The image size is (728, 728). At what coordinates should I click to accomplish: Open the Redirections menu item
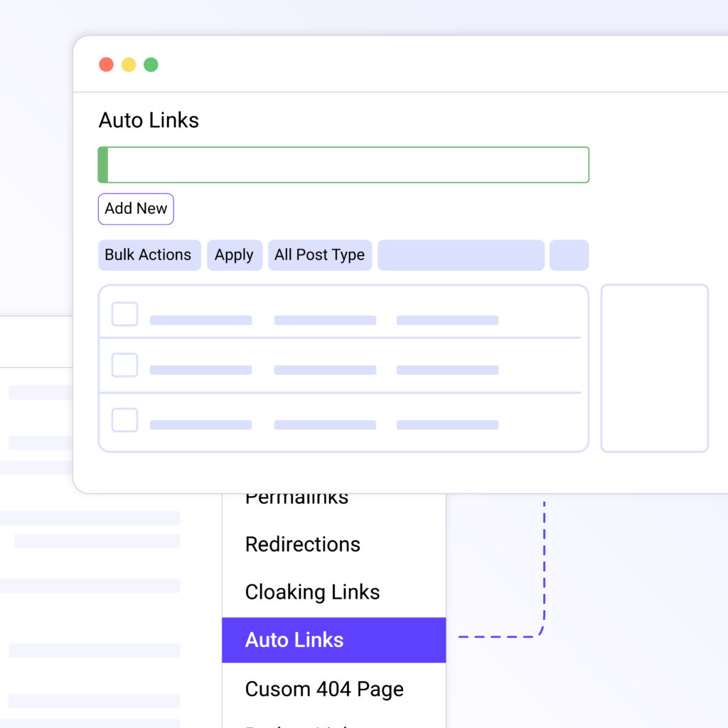pos(303,545)
